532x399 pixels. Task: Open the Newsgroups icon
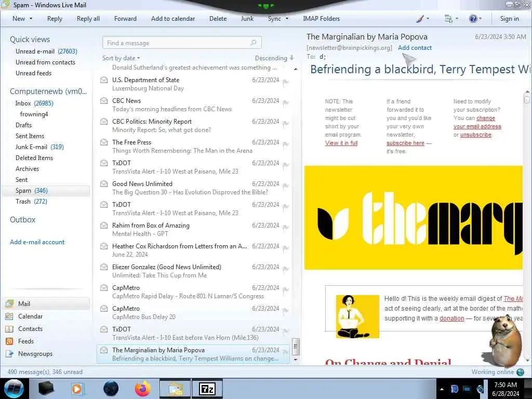(x=9, y=354)
